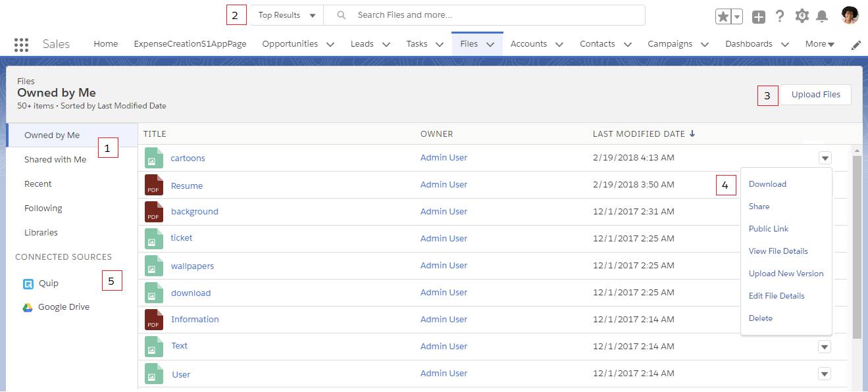
Task: Open the More navigation menu
Action: tap(820, 44)
